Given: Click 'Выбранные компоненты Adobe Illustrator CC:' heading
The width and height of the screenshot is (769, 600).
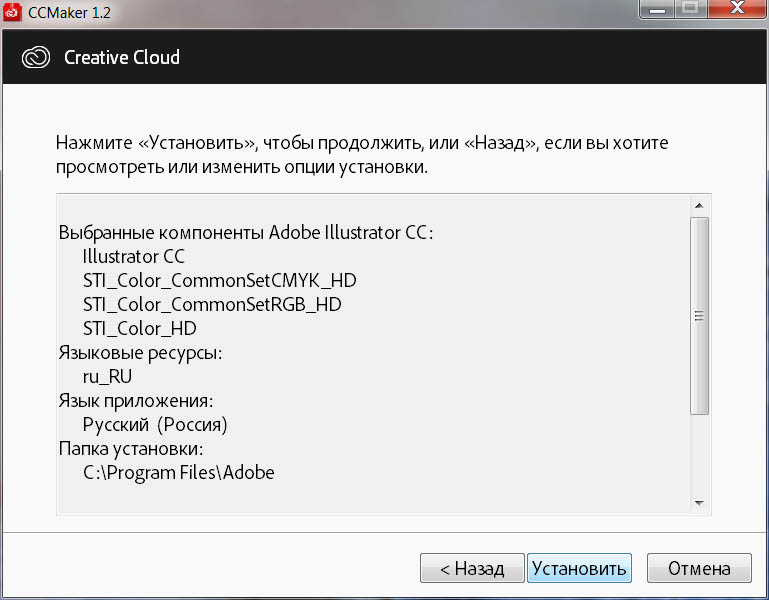Looking at the screenshot, I should click(246, 233).
